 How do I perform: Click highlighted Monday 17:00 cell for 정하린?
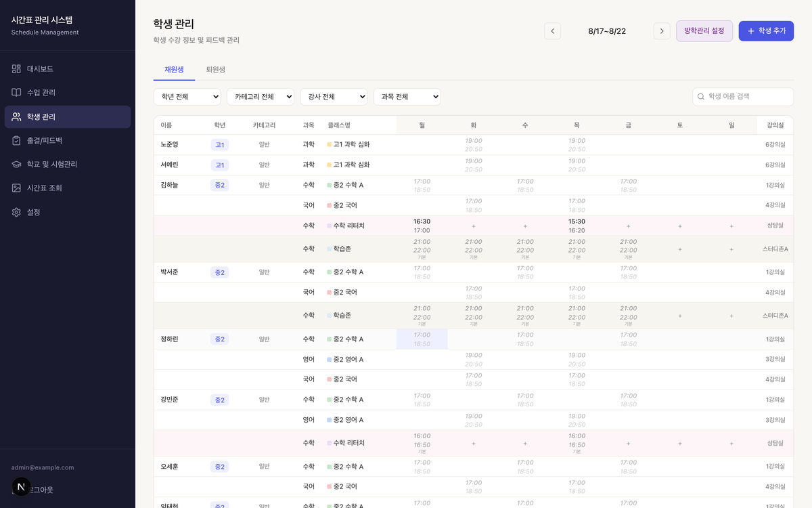click(x=422, y=339)
